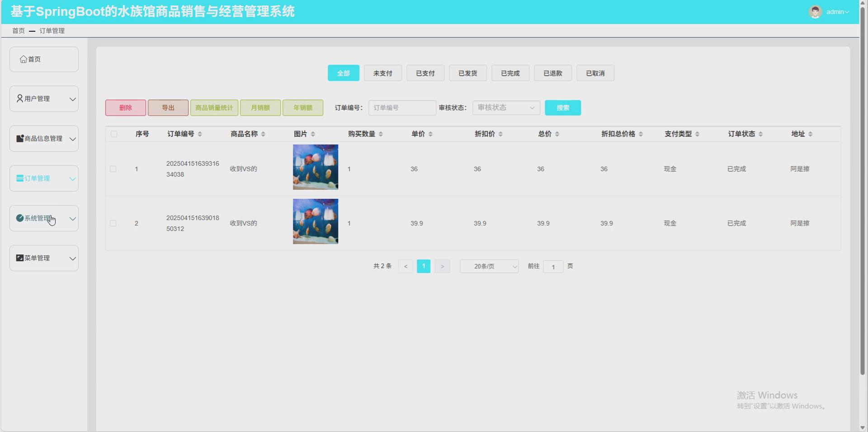The image size is (868, 432).
Task: Open the 审核状态 dropdown
Action: pyautogui.click(x=506, y=108)
